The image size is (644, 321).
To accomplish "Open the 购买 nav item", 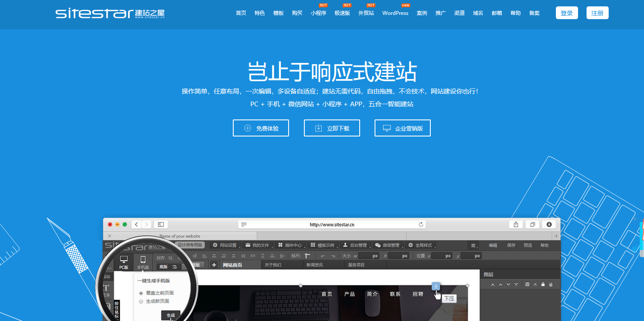I will tap(297, 13).
